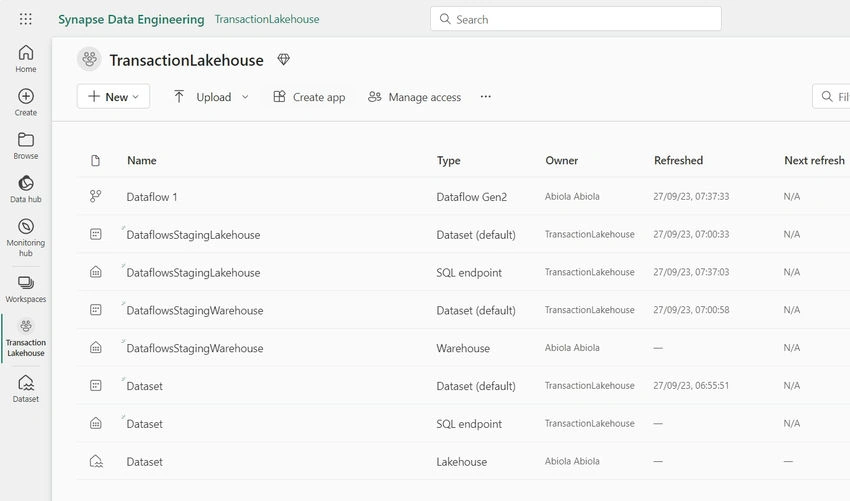This screenshot has height=501, width=850.
Task: Click the DataflowsStagingLakehouse Dataset (default) row icon
Action: coord(95,234)
